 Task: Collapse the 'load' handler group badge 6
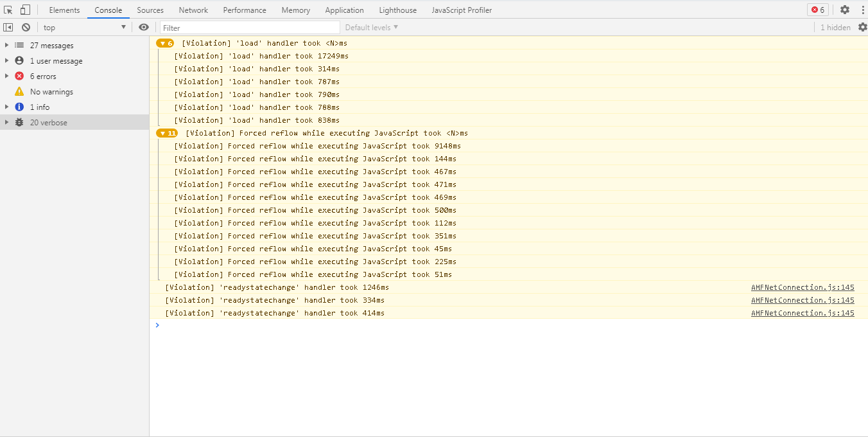[x=165, y=43]
